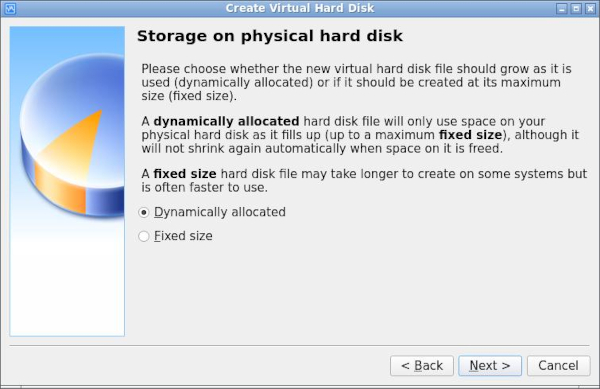The height and width of the screenshot is (389, 600).
Task: Open the window menu icon in title bar
Action: coord(10,8)
